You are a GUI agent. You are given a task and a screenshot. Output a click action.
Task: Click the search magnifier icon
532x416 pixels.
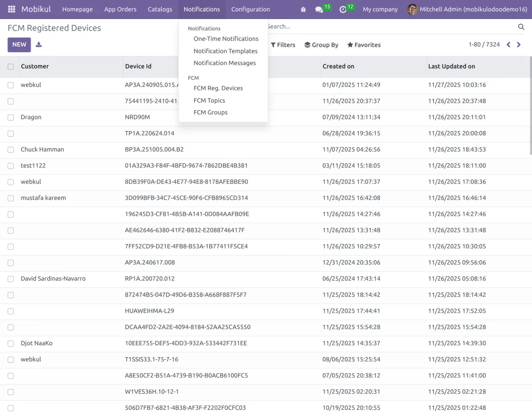521,27
